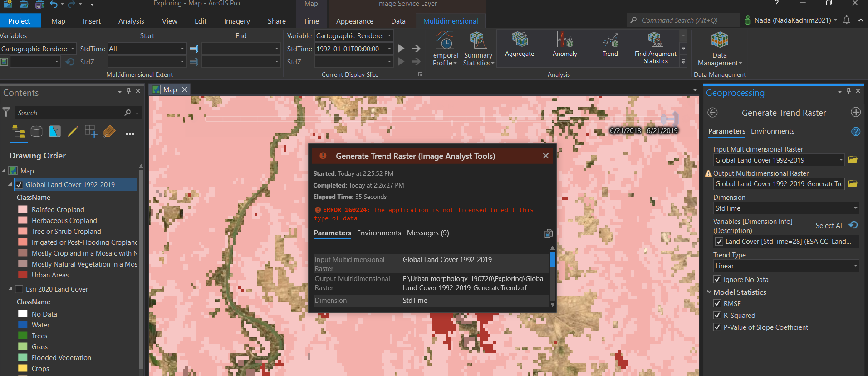Viewport: 868px width, 376px height.
Task: Browse for Input Multidimensional Raster
Action: [853, 160]
